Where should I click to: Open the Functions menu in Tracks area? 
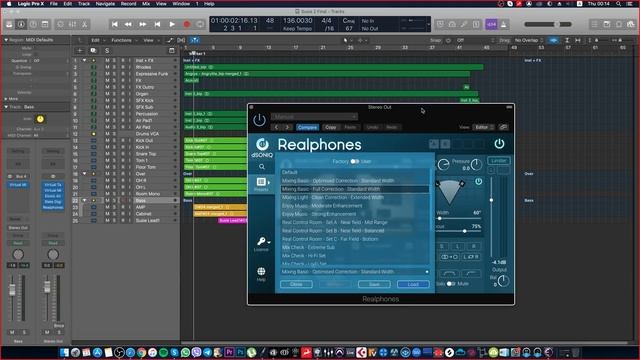click(x=123, y=40)
